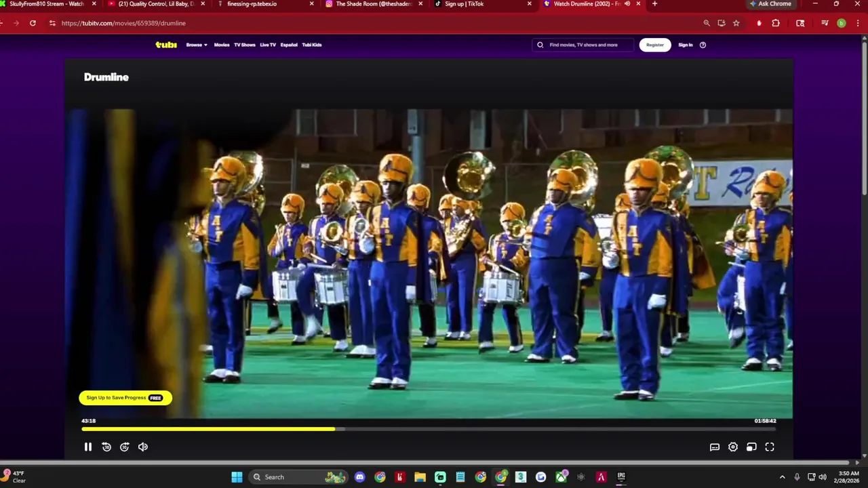
Task: Open the clock showing 3:50 AM
Action: [848, 477]
